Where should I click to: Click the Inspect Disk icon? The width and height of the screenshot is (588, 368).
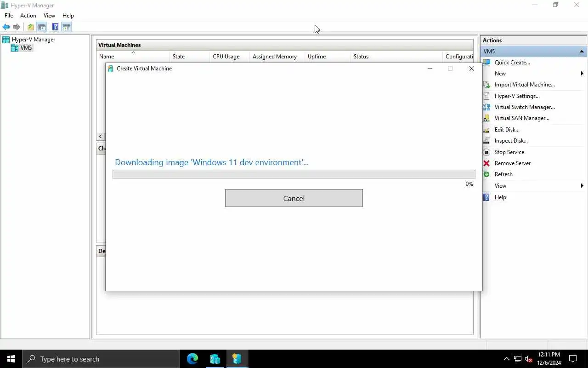(486, 141)
